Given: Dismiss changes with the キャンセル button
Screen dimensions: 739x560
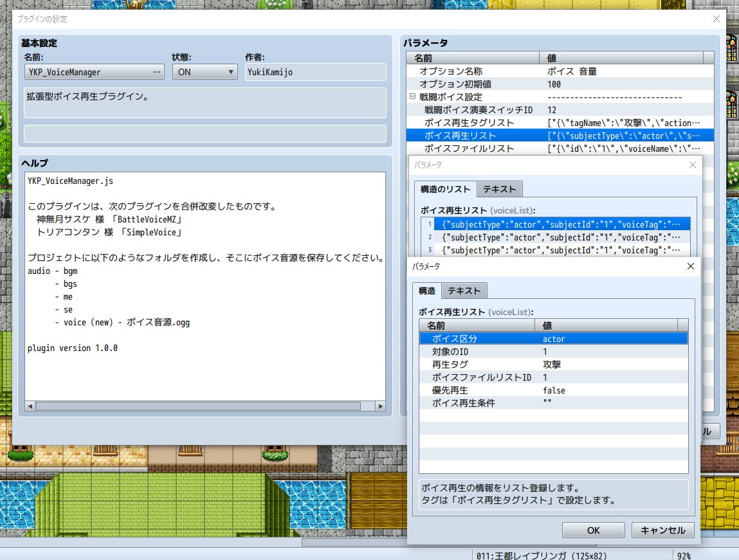Looking at the screenshot, I should click(662, 530).
